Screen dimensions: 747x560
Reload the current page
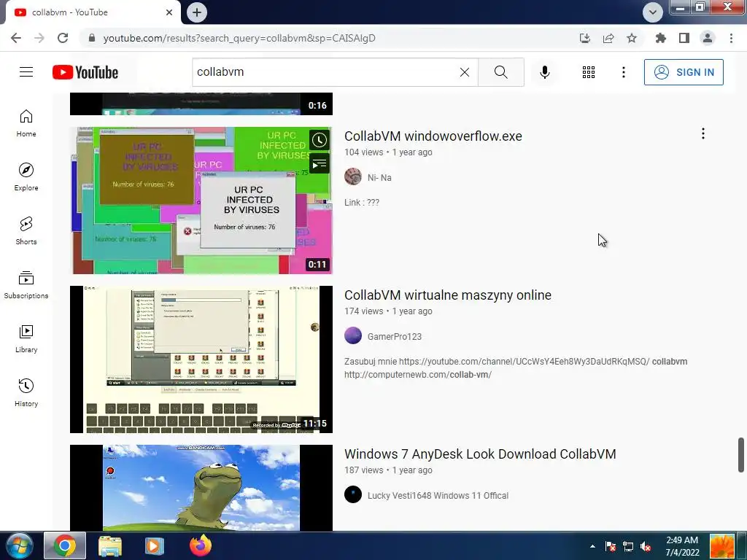click(63, 38)
